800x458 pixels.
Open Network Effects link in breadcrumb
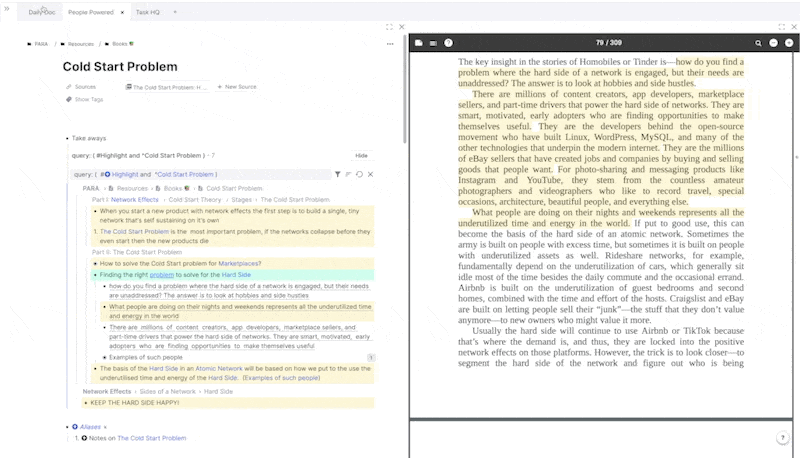point(135,200)
